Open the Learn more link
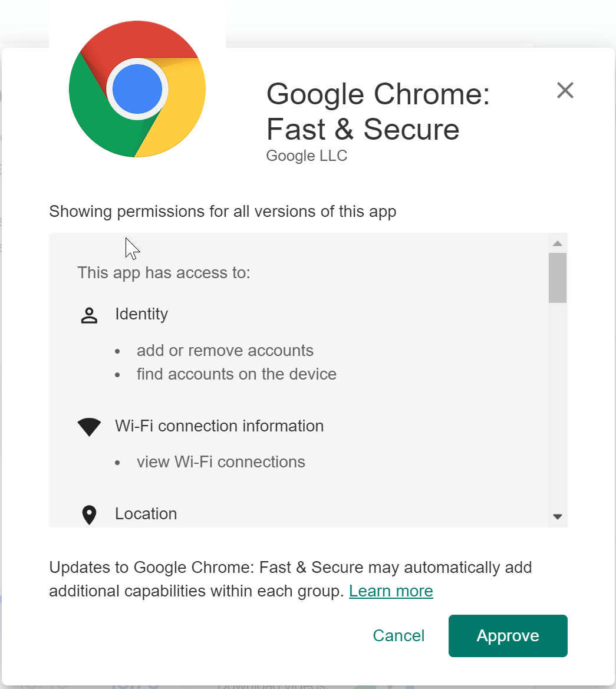 coord(391,591)
